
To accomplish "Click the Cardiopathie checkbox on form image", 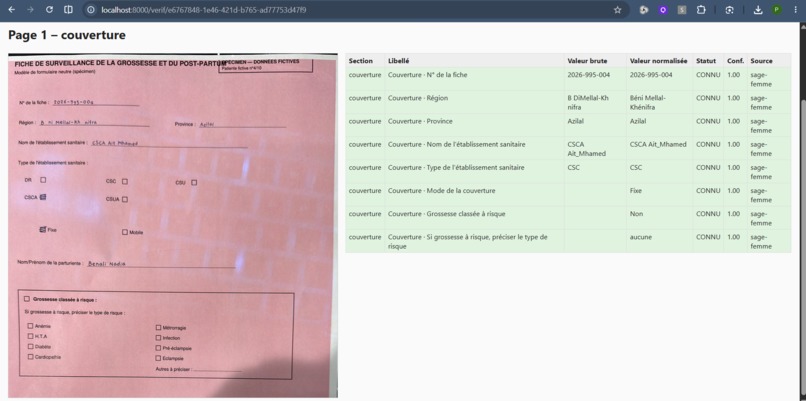I will pos(31,357).
